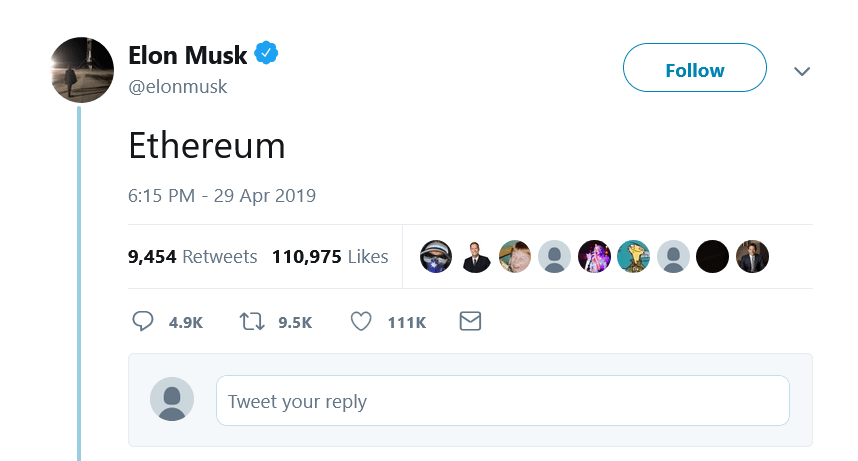Click the reply speech bubble icon

(x=143, y=322)
